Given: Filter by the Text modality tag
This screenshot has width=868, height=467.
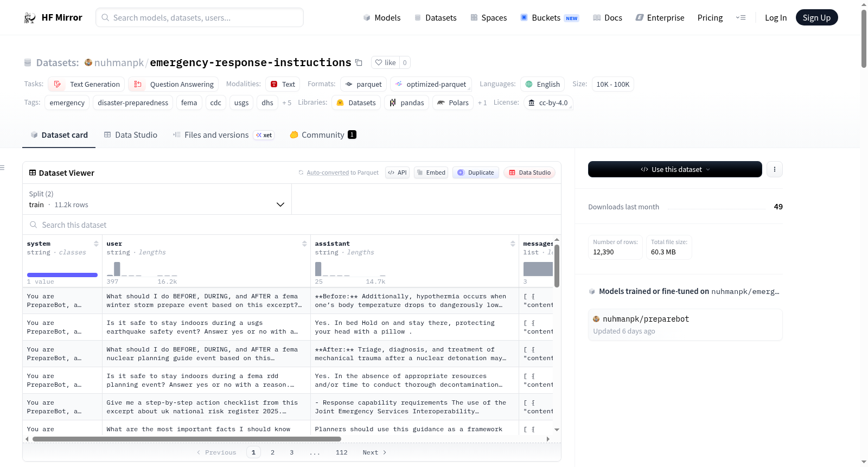Looking at the screenshot, I should [x=283, y=84].
